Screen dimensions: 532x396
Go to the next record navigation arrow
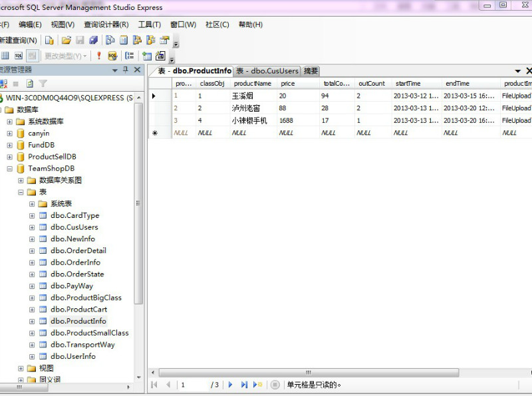coord(231,385)
